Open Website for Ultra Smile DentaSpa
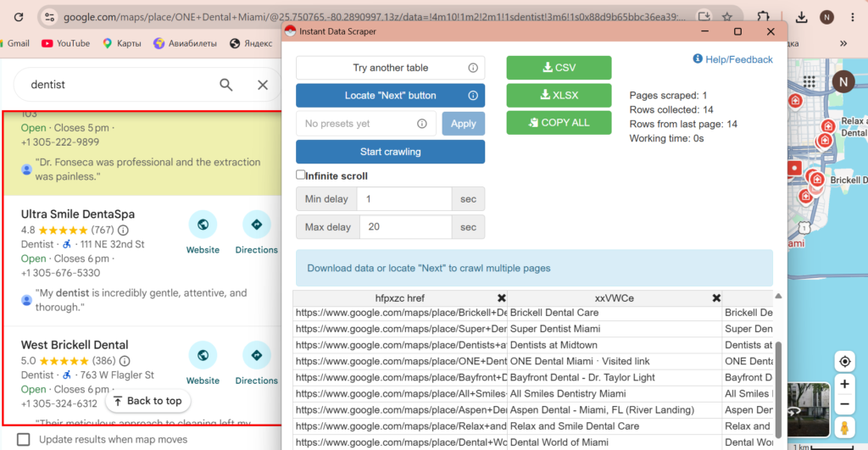The width and height of the screenshot is (868, 450). tap(203, 233)
